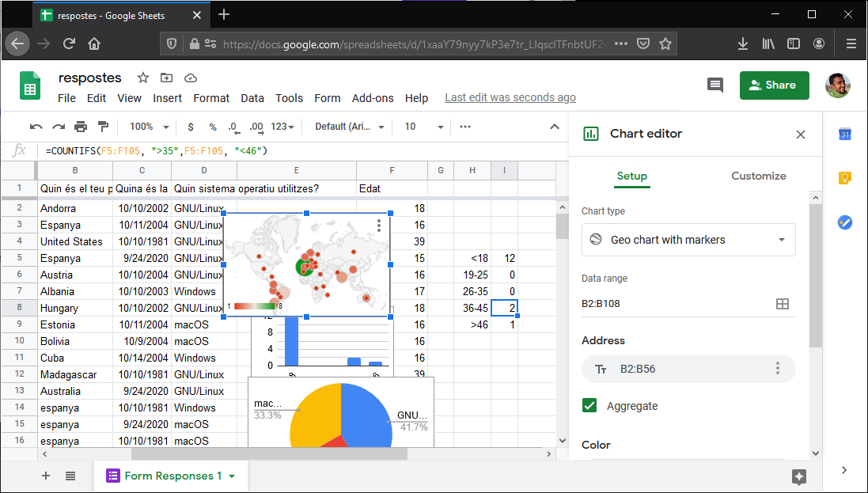Open the Chart type dropdown
The height and width of the screenshot is (493, 868).
(x=688, y=240)
